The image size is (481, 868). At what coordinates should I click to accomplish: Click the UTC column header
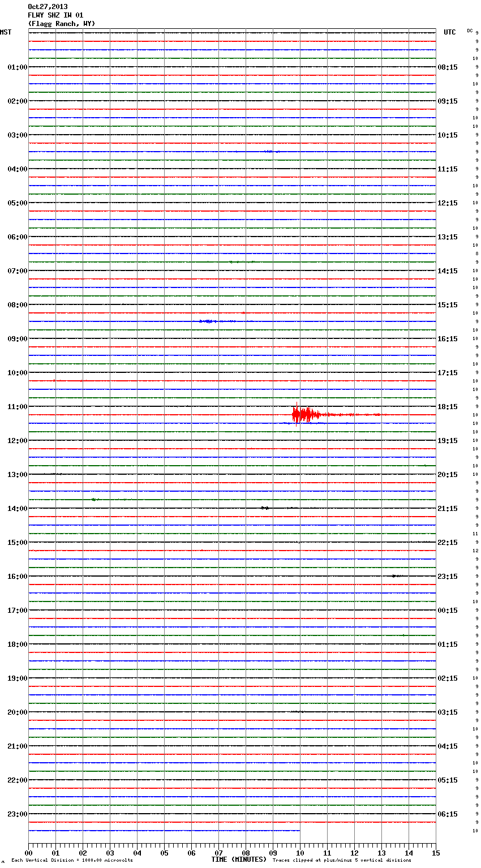coord(449,32)
